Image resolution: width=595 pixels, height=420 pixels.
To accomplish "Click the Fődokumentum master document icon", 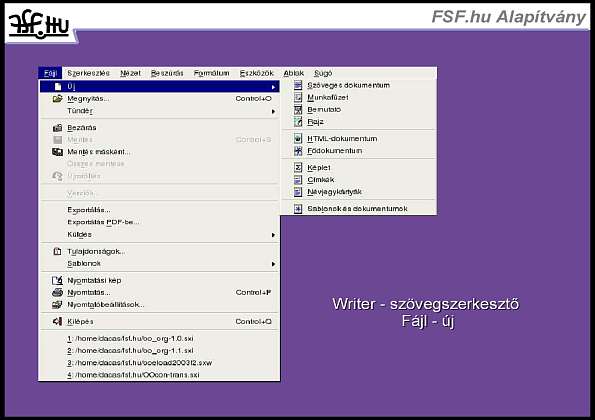I will (298, 151).
